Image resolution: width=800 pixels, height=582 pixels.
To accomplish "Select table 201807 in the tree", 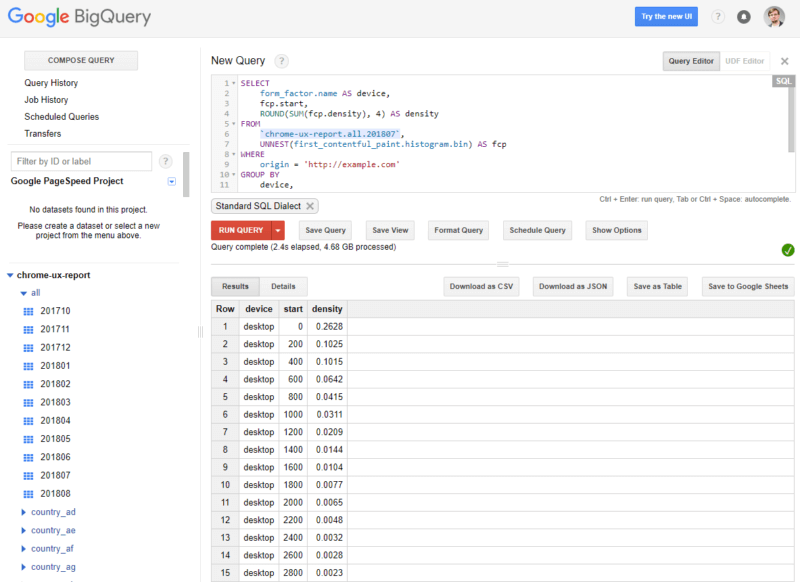I will tap(55, 476).
